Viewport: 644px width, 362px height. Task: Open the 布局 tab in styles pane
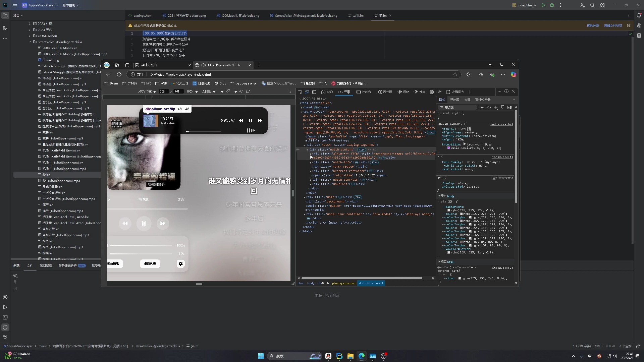click(467, 100)
